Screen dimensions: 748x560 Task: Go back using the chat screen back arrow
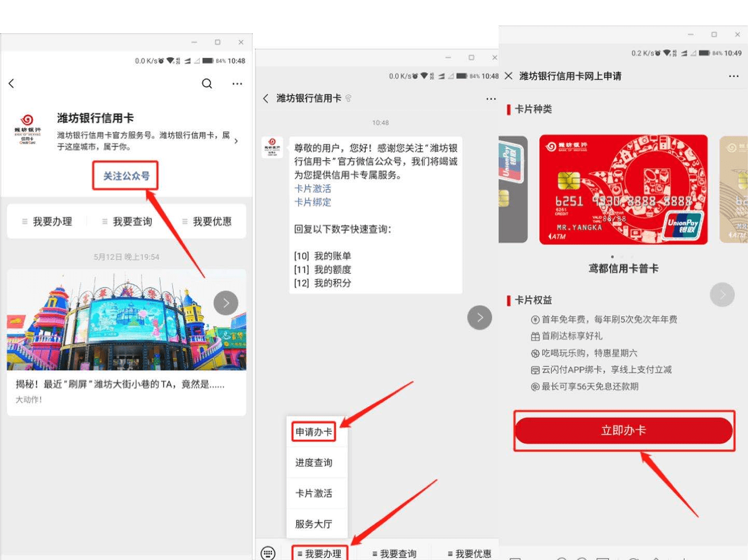[x=266, y=98]
